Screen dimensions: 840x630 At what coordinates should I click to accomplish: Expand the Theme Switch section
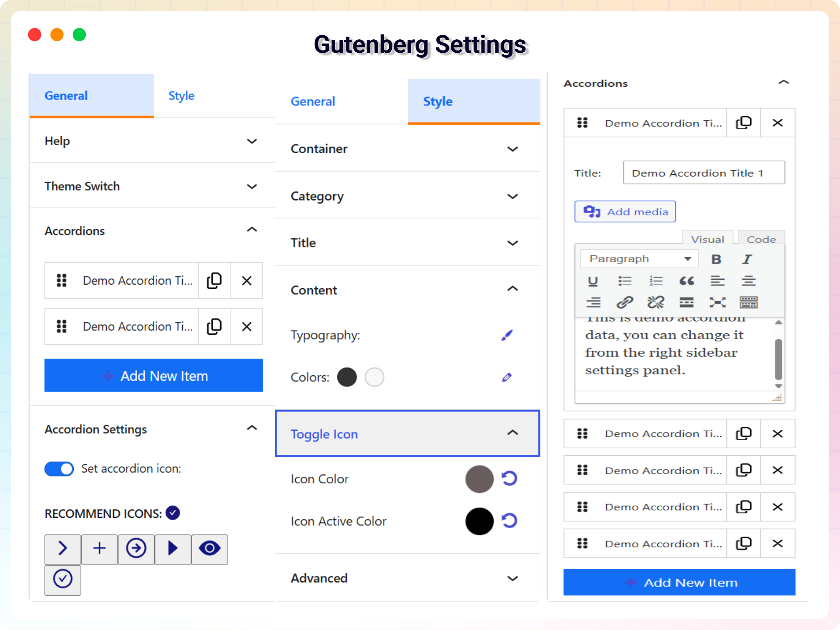pos(152,186)
